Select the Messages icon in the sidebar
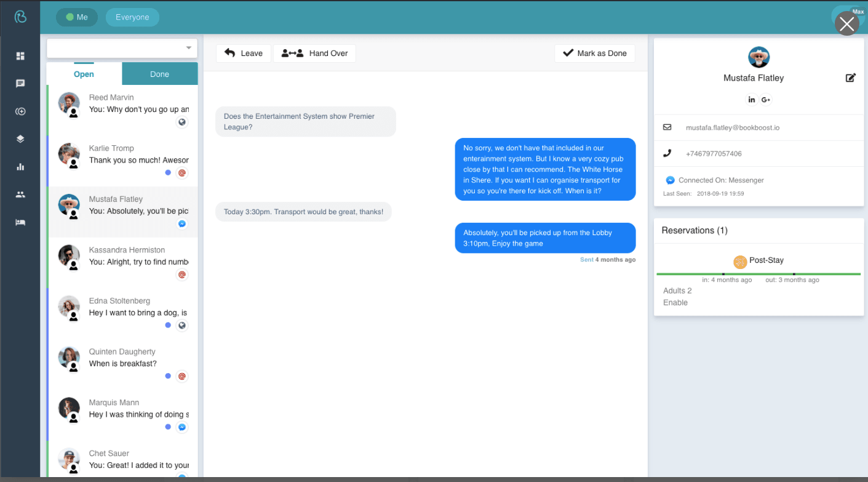The width and height of the screenshot is (868, 482). point(21,83)
